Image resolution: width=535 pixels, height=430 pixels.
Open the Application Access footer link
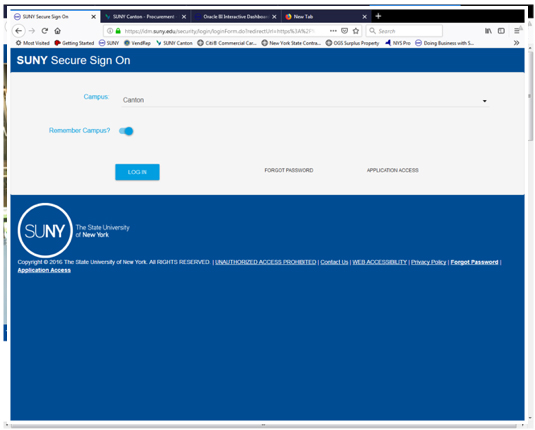pos(44,270)
